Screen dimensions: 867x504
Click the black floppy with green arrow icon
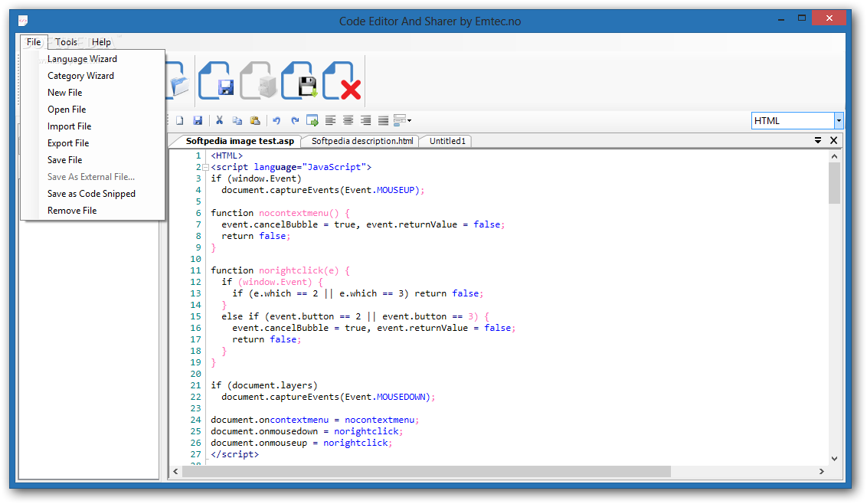pyautogui.click(x=299, y=80)
